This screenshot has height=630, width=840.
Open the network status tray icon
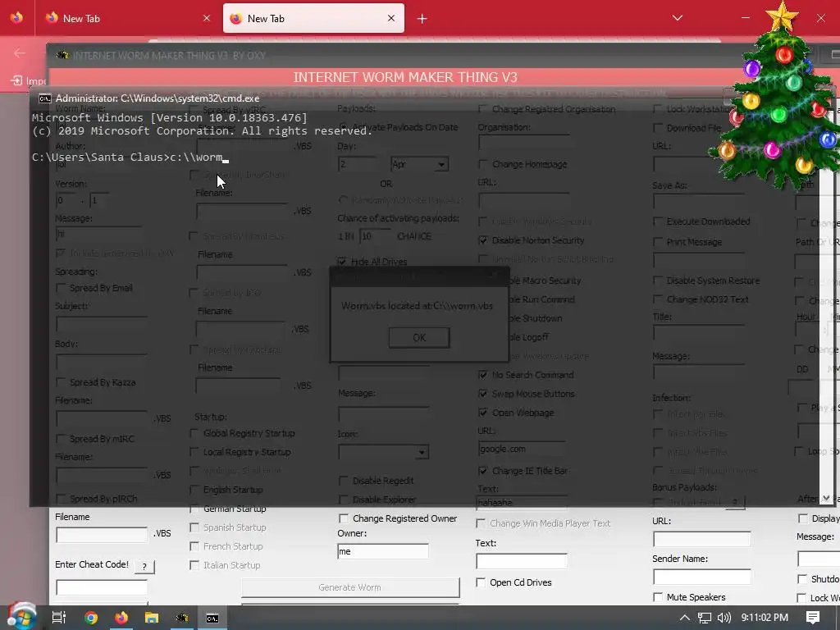tap(705, 618)
